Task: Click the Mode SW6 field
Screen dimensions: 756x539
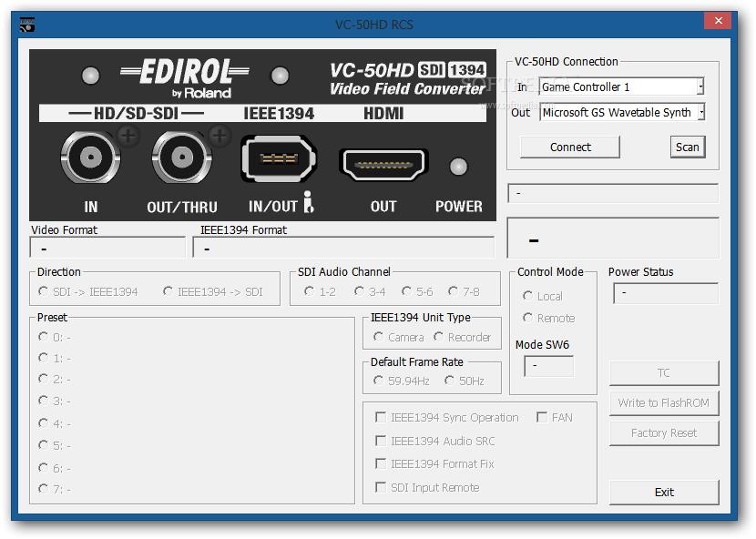Action: point(548,366)
